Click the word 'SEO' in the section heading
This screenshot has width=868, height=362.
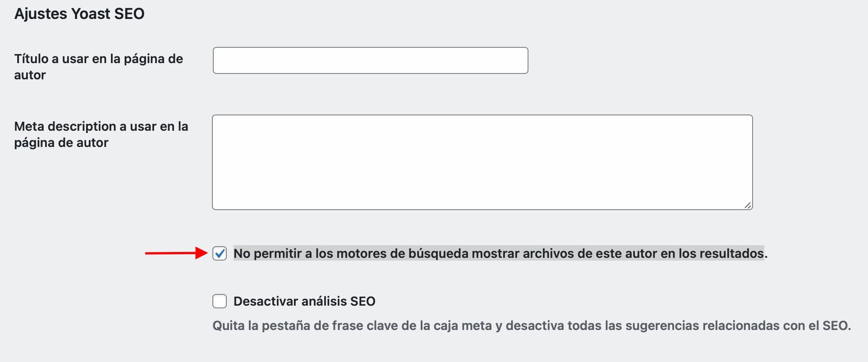pos(129,14)
